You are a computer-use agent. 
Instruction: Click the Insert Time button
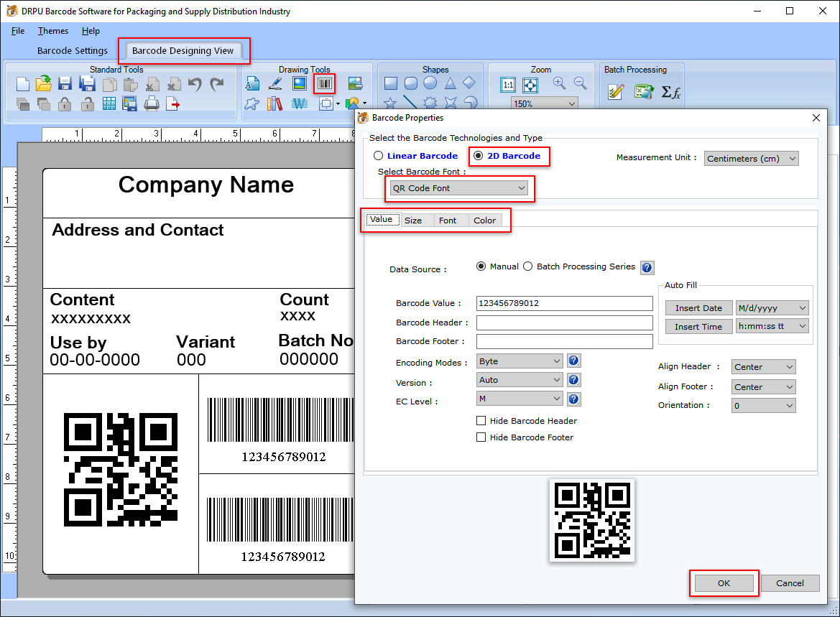[x=698, y=326]
